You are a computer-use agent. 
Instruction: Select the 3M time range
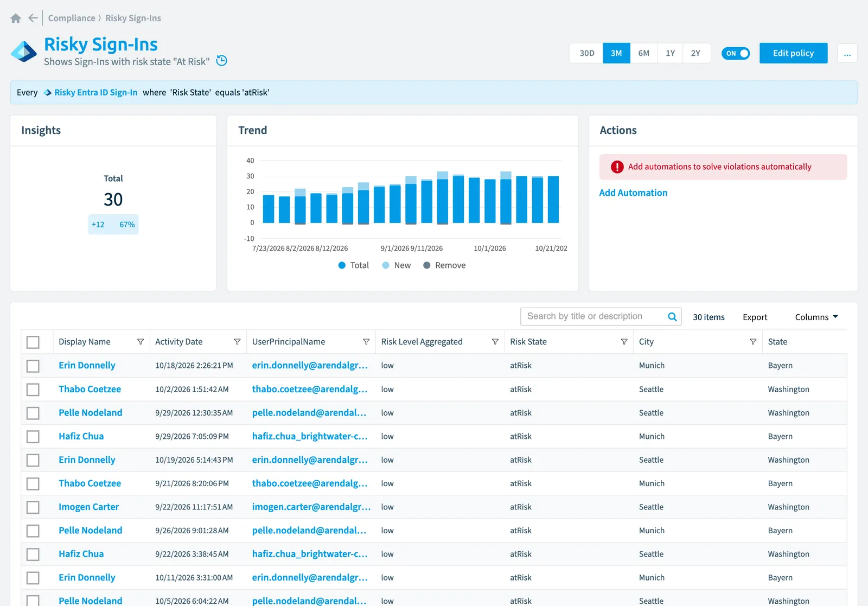616,53
